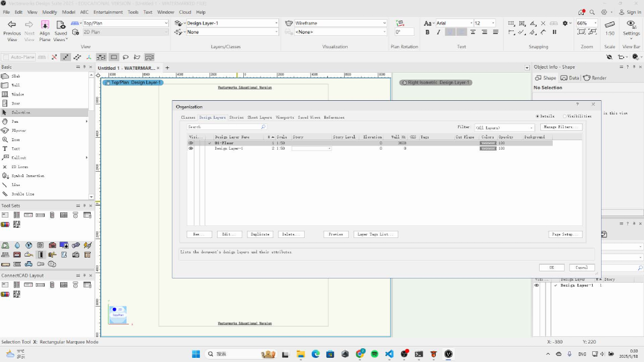Select the Details radio button
This screenshot has height=362, width=644.
(x=537, y=116)
